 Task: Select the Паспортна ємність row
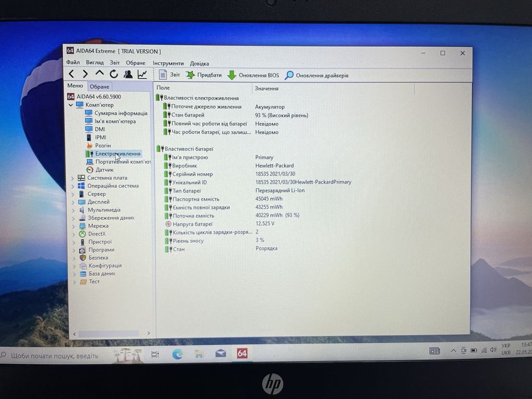224,199
